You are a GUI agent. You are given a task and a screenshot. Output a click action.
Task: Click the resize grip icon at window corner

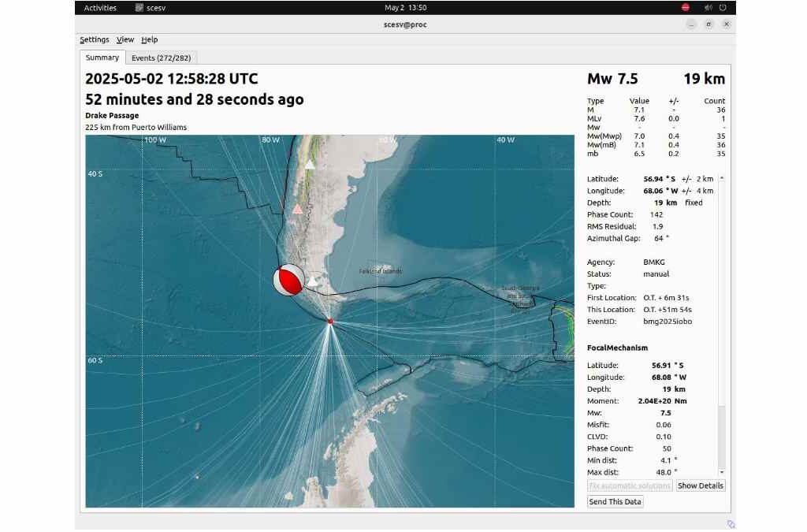tap(731, 524)
